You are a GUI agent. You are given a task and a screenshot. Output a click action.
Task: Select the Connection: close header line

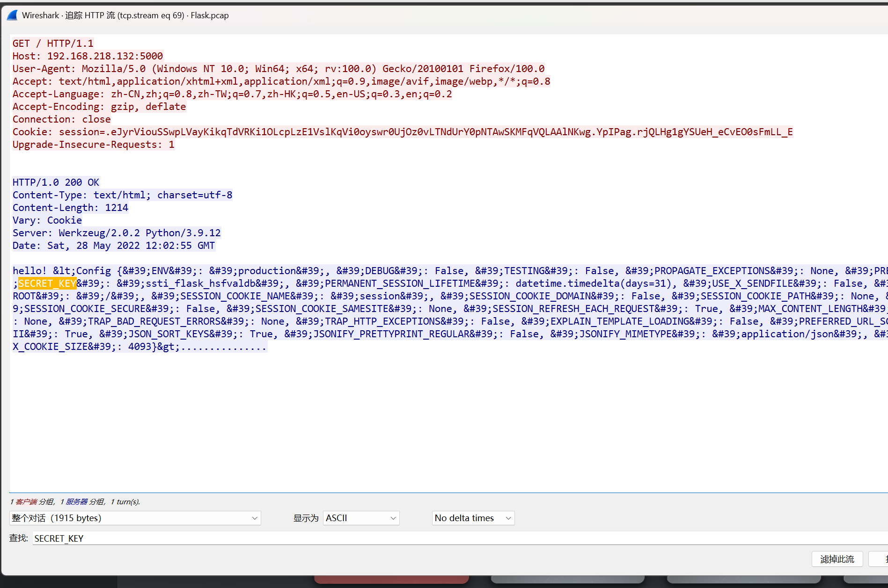coord(61,119)
